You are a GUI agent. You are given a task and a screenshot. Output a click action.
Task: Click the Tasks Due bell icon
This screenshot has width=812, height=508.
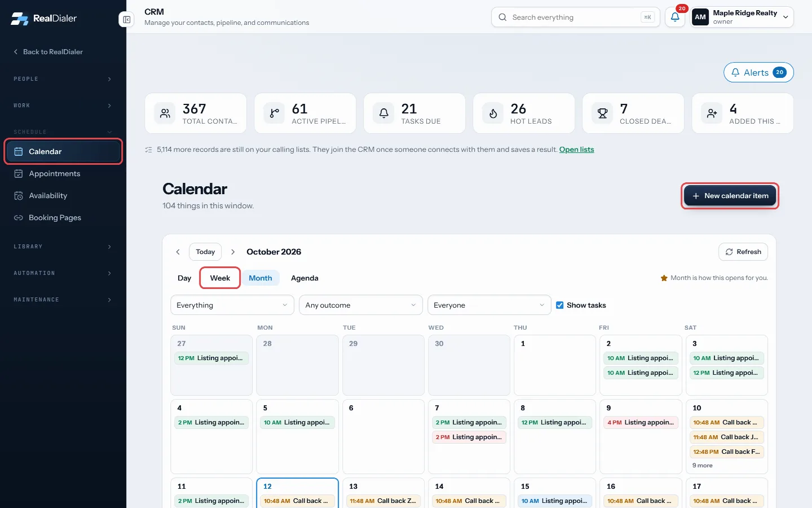pyautogui.click(x=383, y=113)
